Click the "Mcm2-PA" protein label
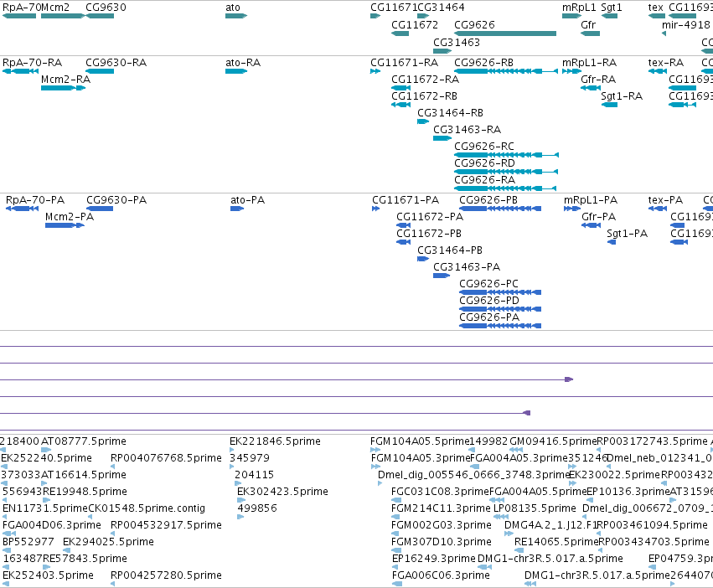Screen dimensions: 713x588 pyautogui.click(x=70, y=216)
